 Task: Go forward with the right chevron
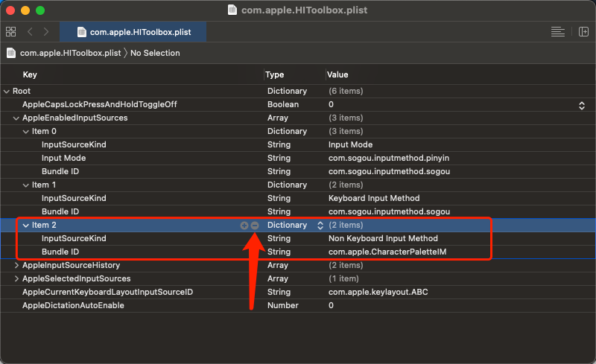tap(46, 31)
